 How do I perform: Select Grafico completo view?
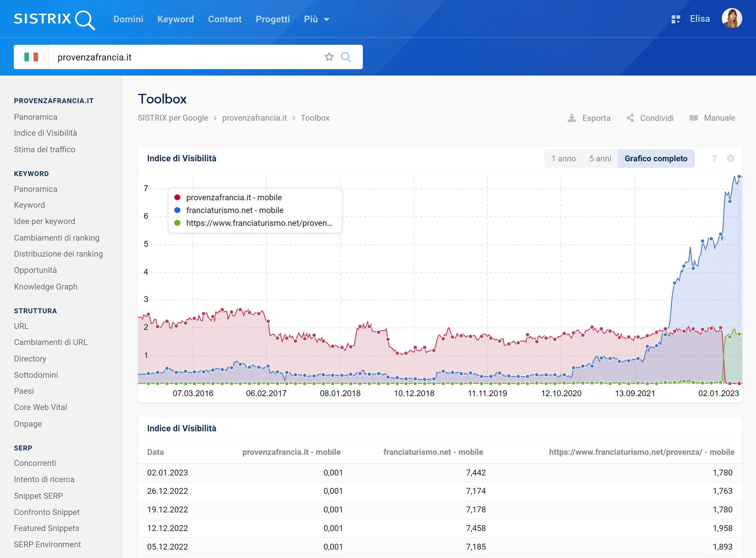pos(656,158)
